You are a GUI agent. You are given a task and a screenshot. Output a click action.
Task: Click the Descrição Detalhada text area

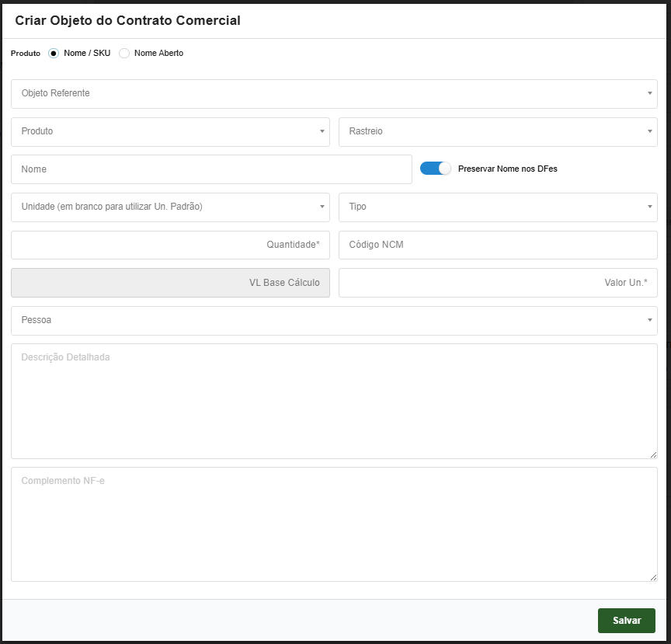(x=334, y=402)
